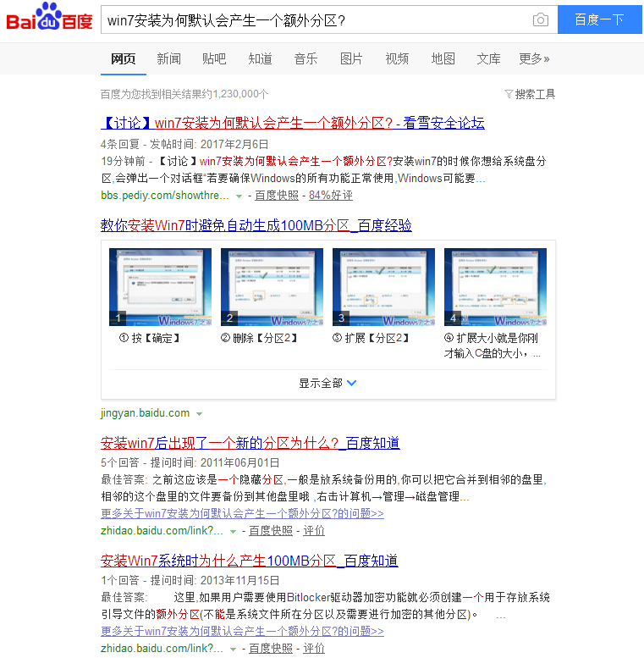
Task: Click zhidao.baidu.com URL of the 2011 result
Action: point(162,531)
